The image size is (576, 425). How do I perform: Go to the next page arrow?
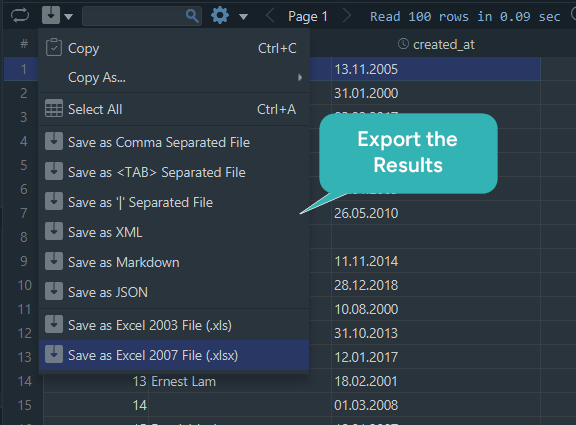tap(346, 16)
